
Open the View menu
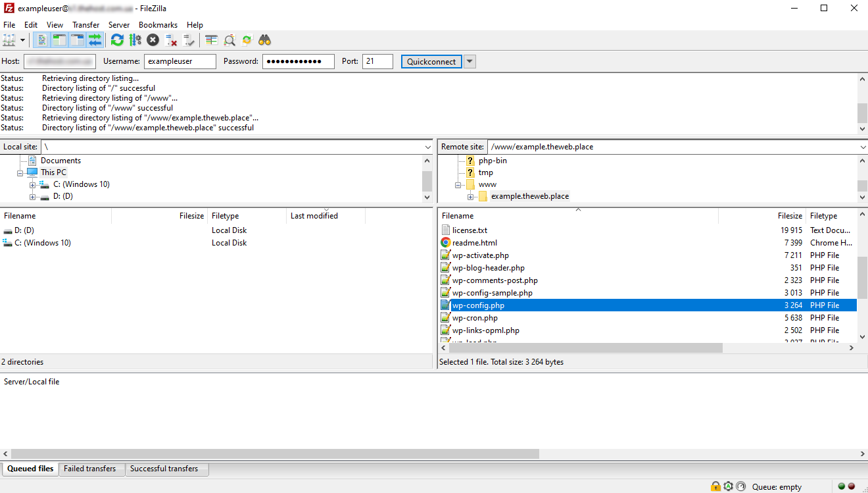coord(55,25)
